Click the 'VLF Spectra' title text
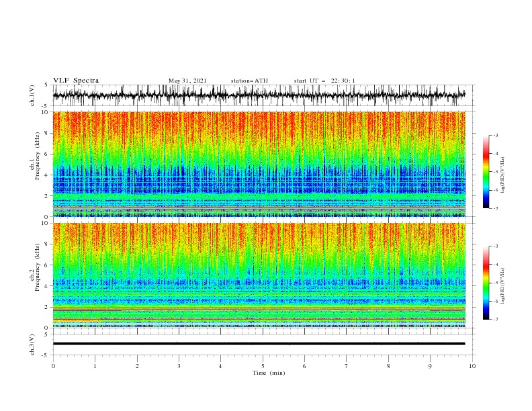This screenshot has width=532, height=411. (x=76, y=81)
